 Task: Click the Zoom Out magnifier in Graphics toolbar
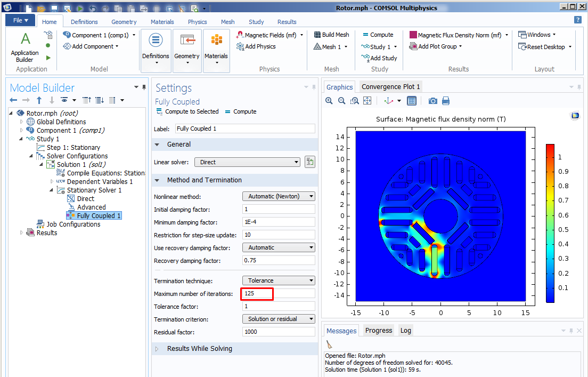click(x=341, y=101)
